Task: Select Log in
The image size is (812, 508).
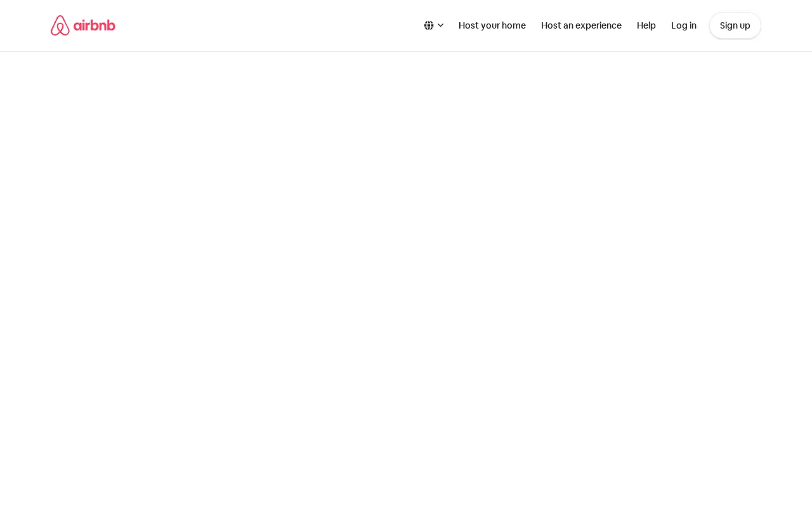Action: pyautogui.click(x=684, y=25)
